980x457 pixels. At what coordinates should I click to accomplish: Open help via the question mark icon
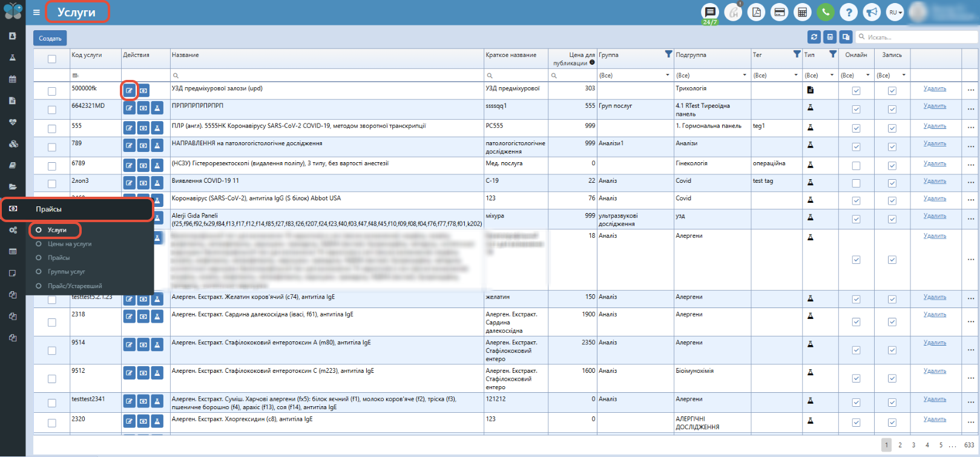(x=849, y=12)
